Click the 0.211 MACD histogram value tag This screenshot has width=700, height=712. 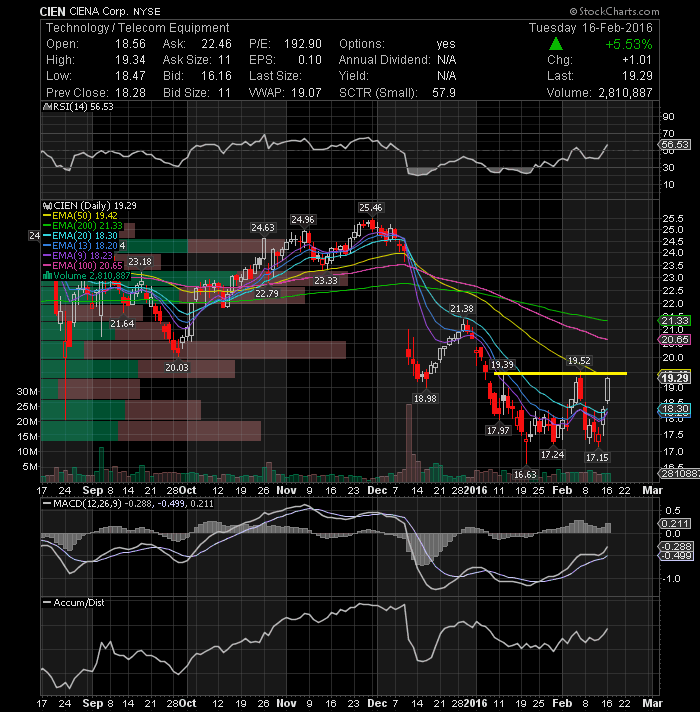pos(675,524)
